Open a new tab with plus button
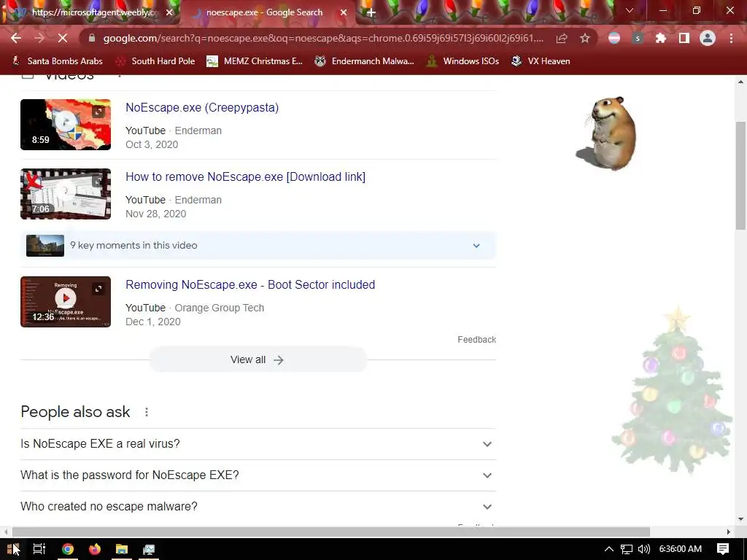 pos(371,13)
